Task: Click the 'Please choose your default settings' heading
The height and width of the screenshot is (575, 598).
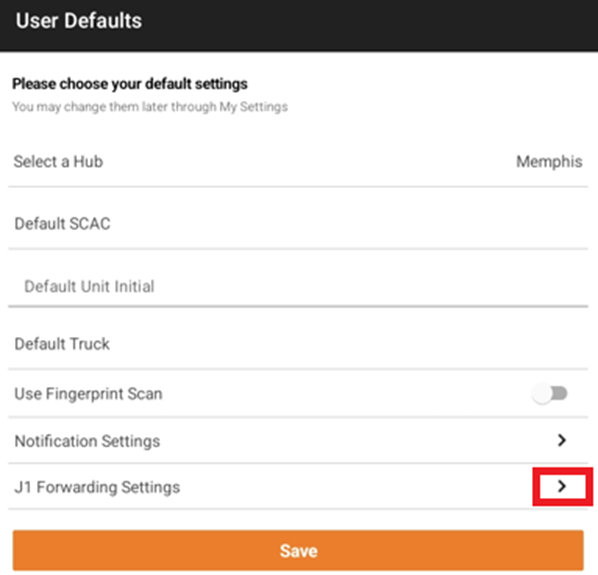Action: [130, 84]
